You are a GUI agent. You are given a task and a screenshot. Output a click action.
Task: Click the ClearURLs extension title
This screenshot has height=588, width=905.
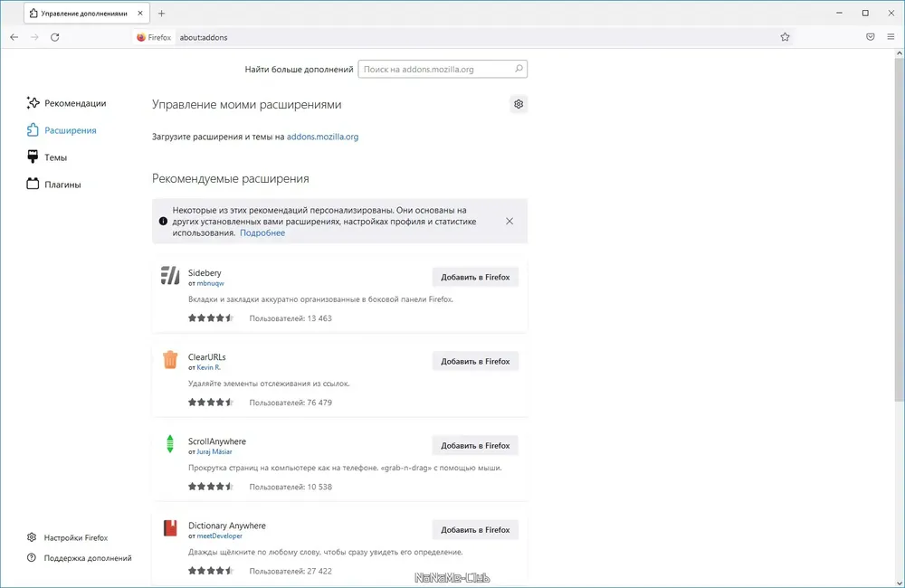(206, 357)
